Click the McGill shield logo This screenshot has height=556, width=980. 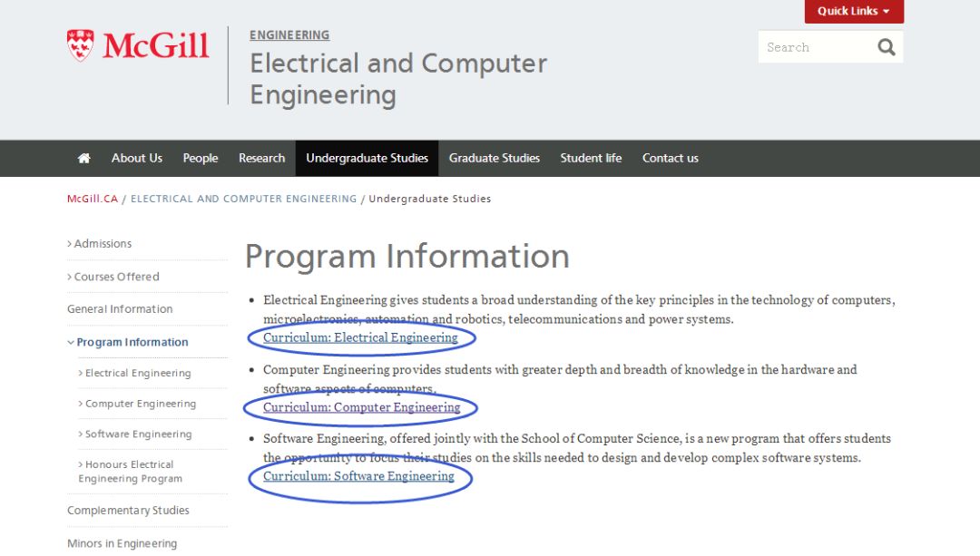(81, 45)
